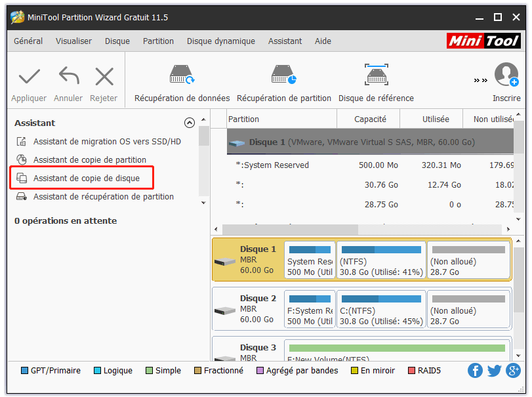Image resolution: width=532 pixels, height=397 pixels.
Task: Open the Facebook share icon
Action: click(475, 370)
